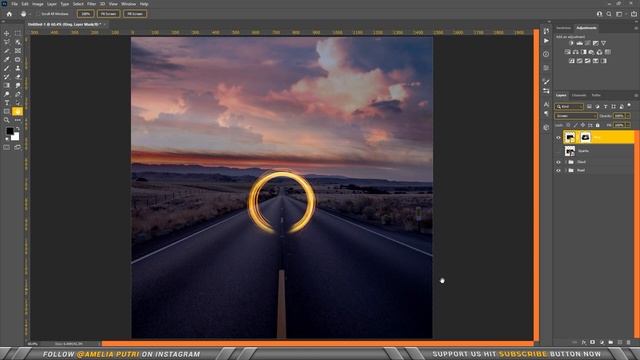
Task: Open the Adjustments panel menu
Action: click(636, 28)
